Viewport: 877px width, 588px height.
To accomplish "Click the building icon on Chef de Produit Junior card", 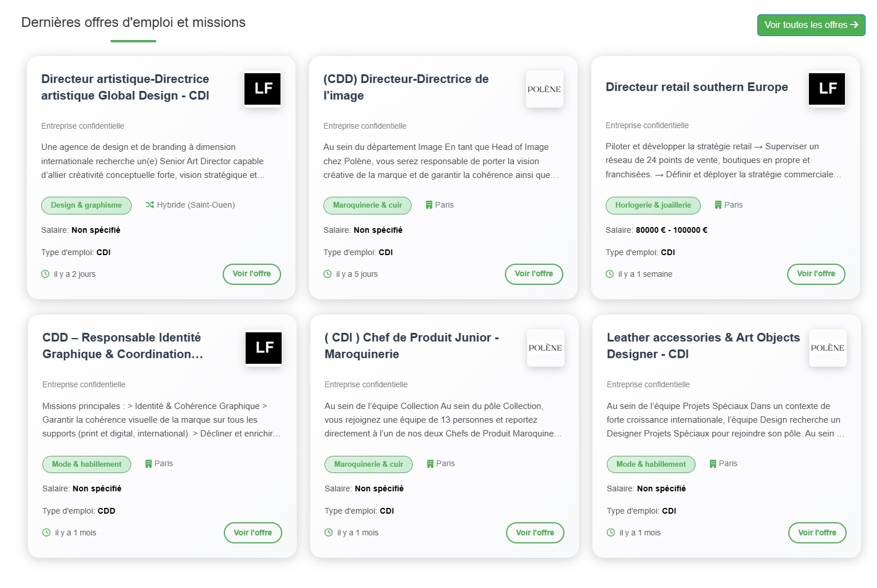I will [x=430, y=464].
